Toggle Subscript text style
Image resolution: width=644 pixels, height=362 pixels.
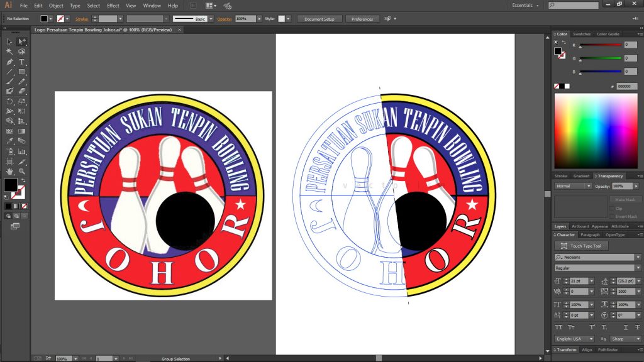click(x=604, y=327)
